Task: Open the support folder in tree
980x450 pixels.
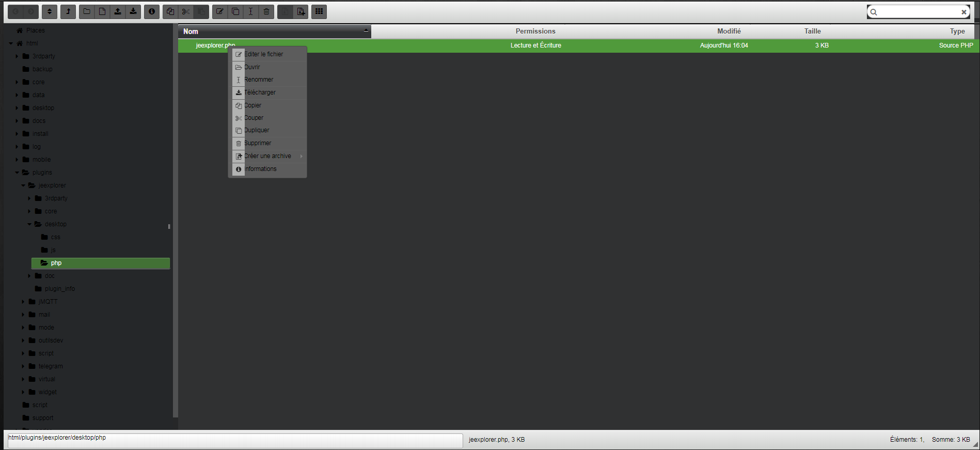Action: point(43,418)
